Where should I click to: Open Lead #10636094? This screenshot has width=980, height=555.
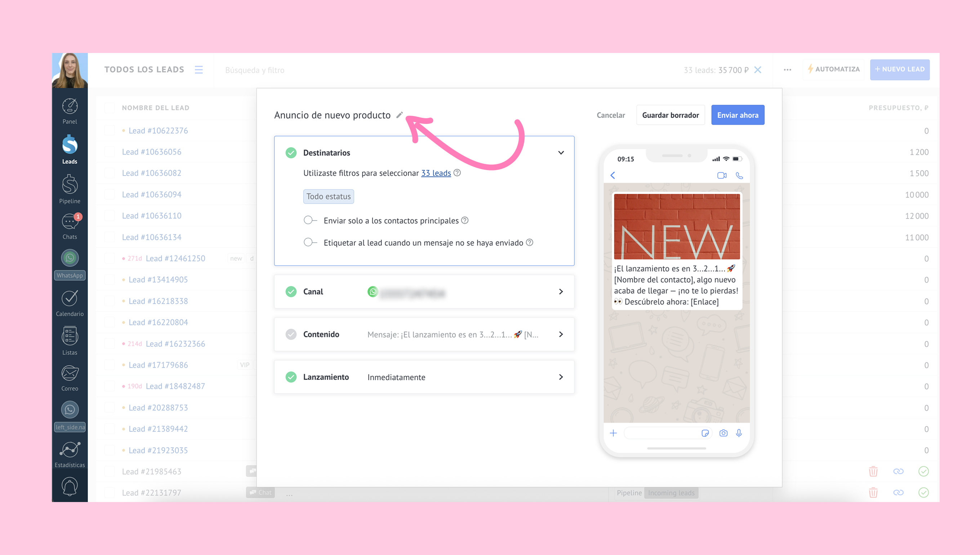(151, 194)
